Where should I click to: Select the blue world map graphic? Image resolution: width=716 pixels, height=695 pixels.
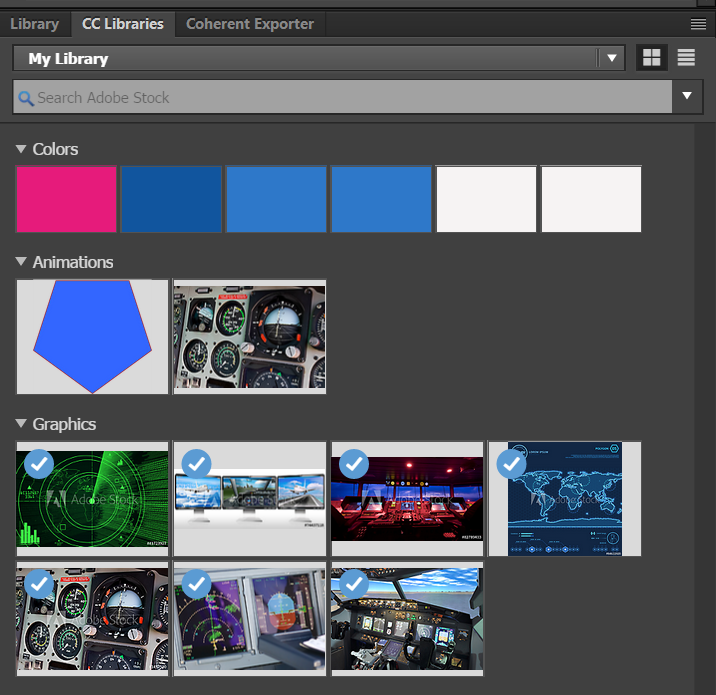pos(565,498)
